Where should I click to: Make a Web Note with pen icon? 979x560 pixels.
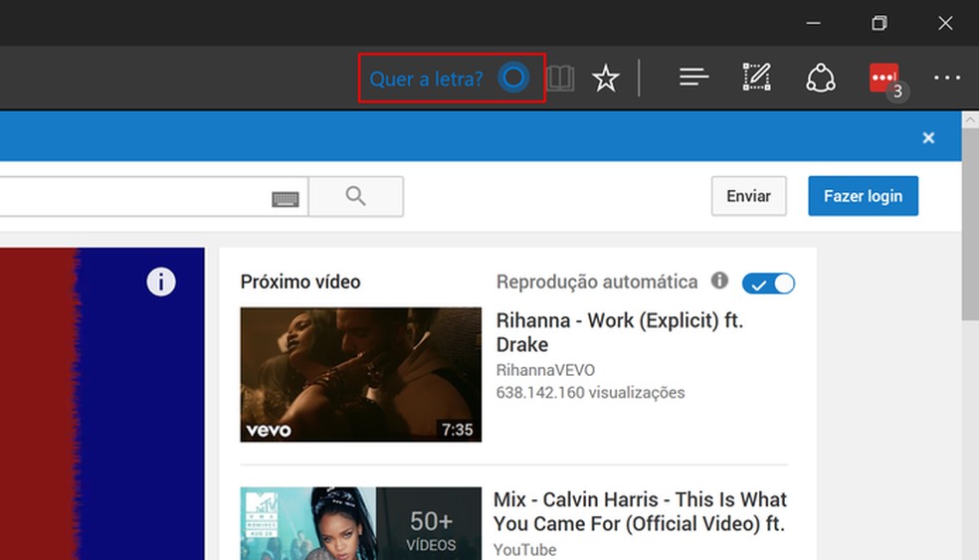[x=757, y=78]
